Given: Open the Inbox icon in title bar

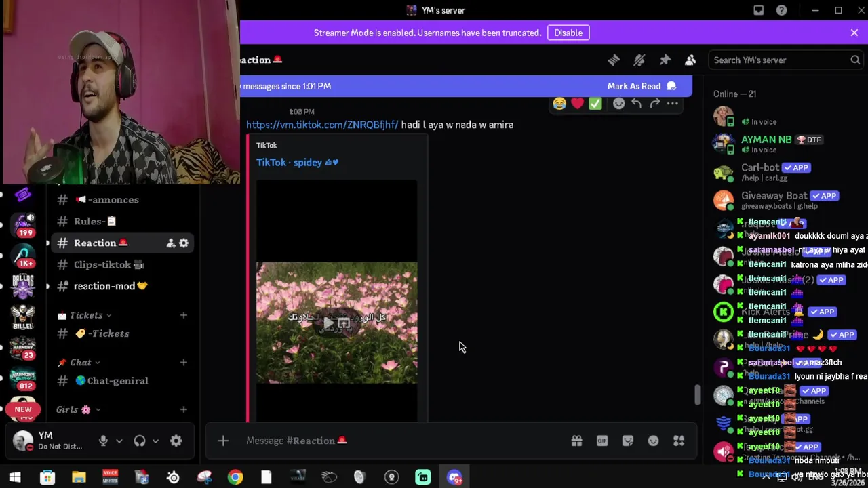Looking at the screenshot, I should point(758,10).
